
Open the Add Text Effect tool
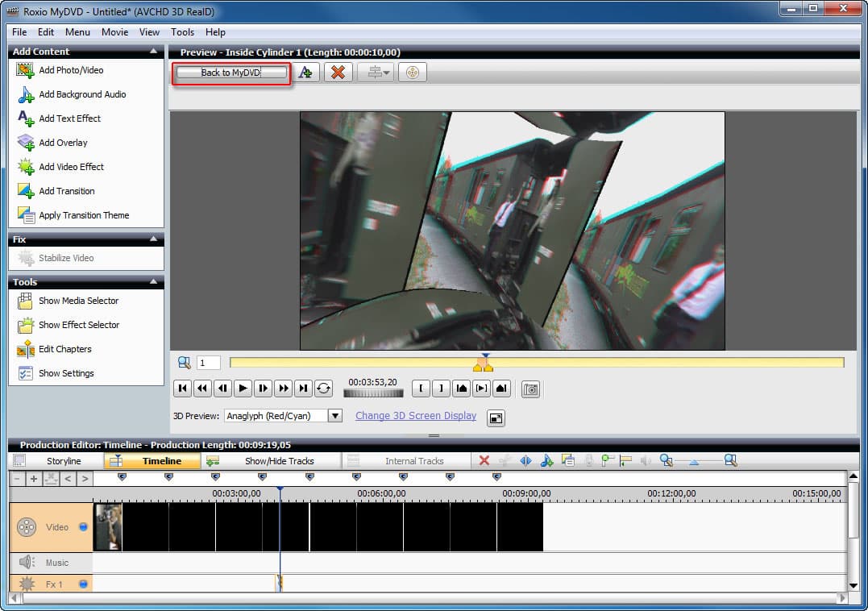click(x=69, y=118)
